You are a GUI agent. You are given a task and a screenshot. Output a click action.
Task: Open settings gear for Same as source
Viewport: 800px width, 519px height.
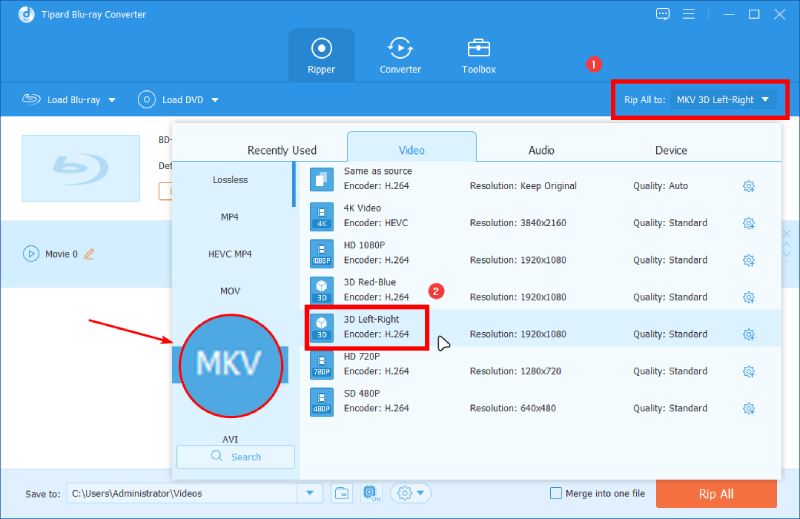(x=748, y=186)
